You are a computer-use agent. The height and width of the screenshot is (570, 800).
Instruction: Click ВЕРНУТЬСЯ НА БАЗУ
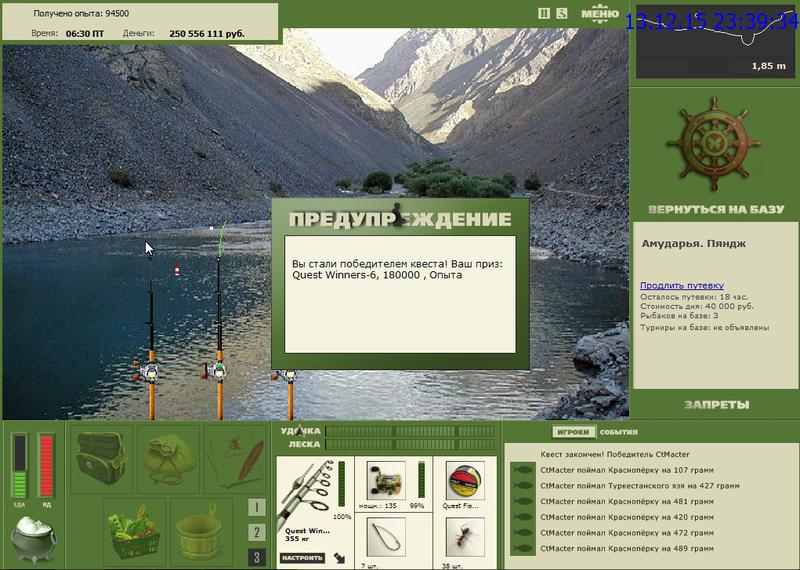click(x=716, y=209)
